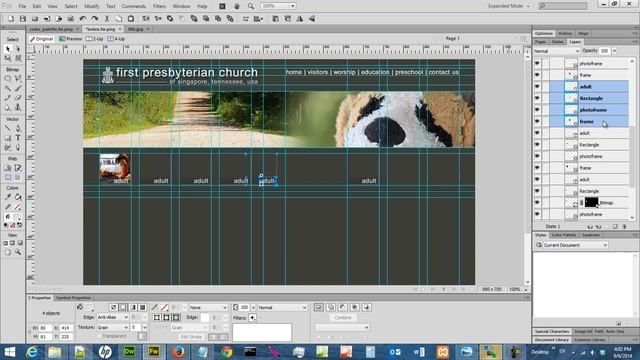Open the Expanded Mode workspace dropdown

pyautogui.click(x=509, y=6)
